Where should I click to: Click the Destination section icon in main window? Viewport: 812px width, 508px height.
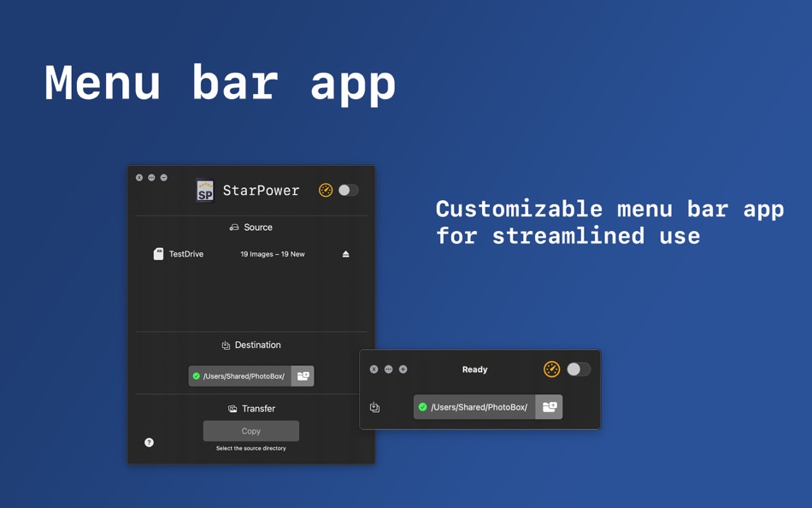click(x=226, y=346)
